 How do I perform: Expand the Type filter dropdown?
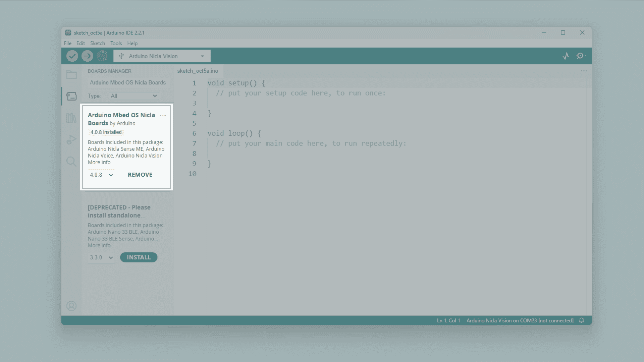[133, 96]
